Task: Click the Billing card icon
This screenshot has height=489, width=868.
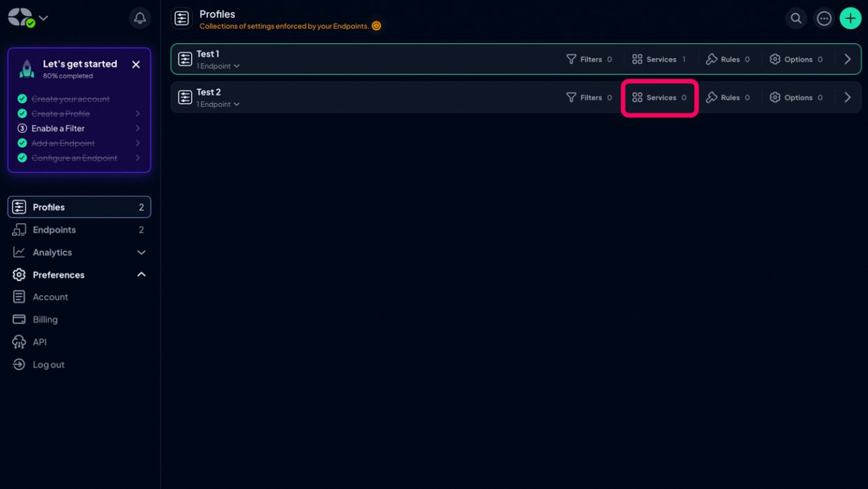Action: pos(19,319)
